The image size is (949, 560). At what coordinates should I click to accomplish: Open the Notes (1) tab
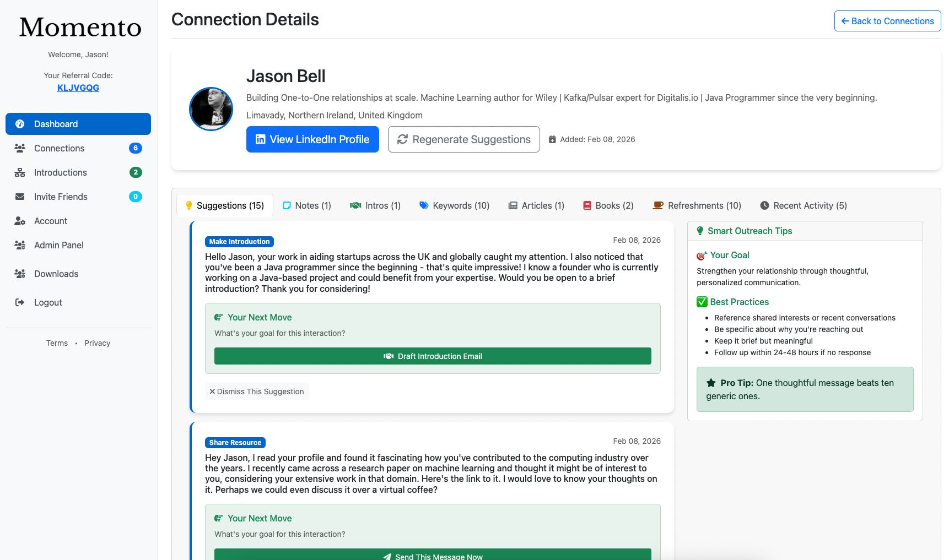tap(307, 205)
